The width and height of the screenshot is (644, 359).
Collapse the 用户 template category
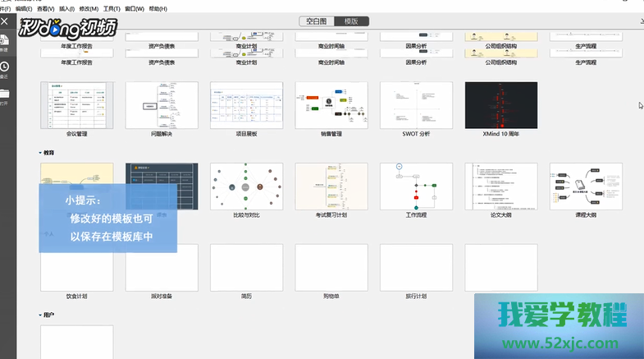(x=41, y=315)
